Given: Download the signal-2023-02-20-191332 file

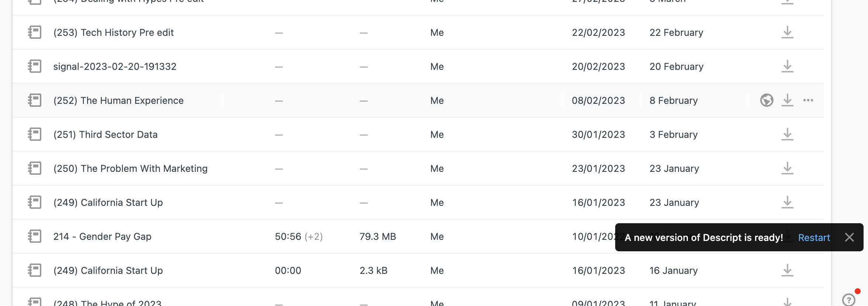Looking at the screenshot, I should 787,67.
